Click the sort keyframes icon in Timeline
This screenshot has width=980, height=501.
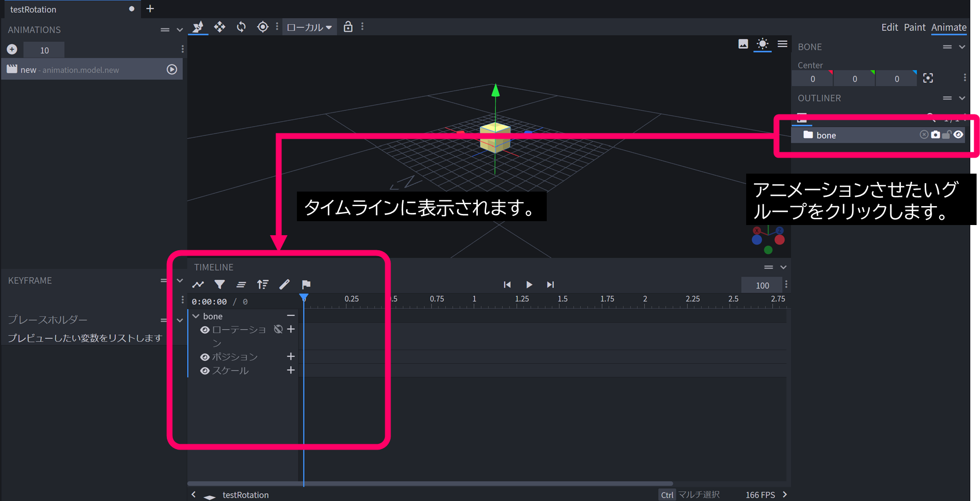coord(263,285)
